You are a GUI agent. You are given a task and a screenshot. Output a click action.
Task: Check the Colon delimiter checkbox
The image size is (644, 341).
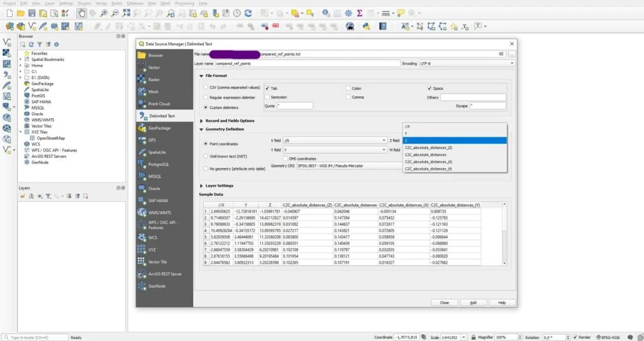click(348, 88)
